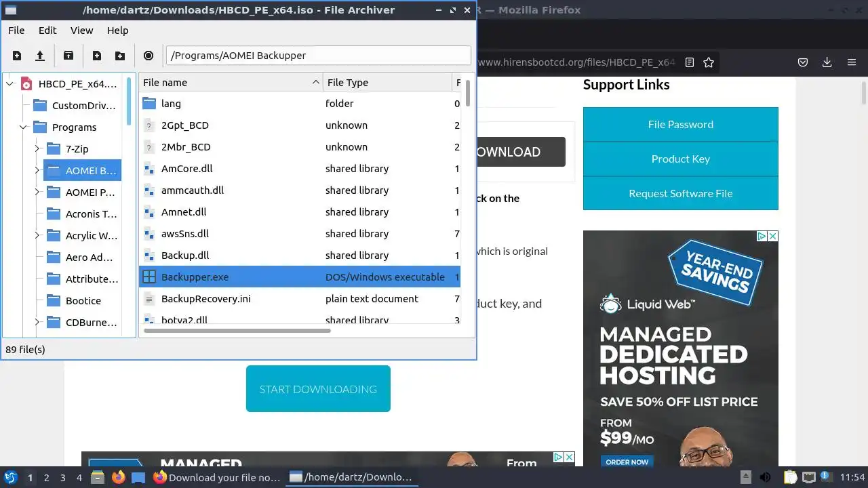Expand the 7-Zip tree folder
This screenshot has height=488, width=868.
[37, 149]
